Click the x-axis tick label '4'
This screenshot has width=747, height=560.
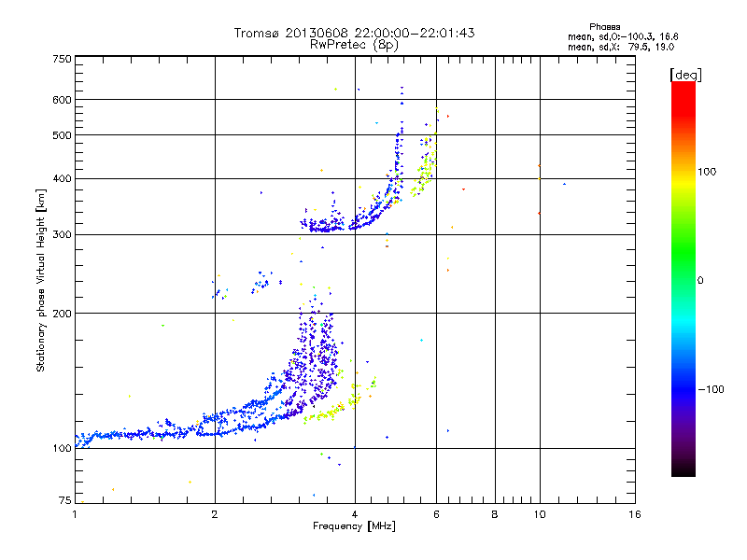355,514
